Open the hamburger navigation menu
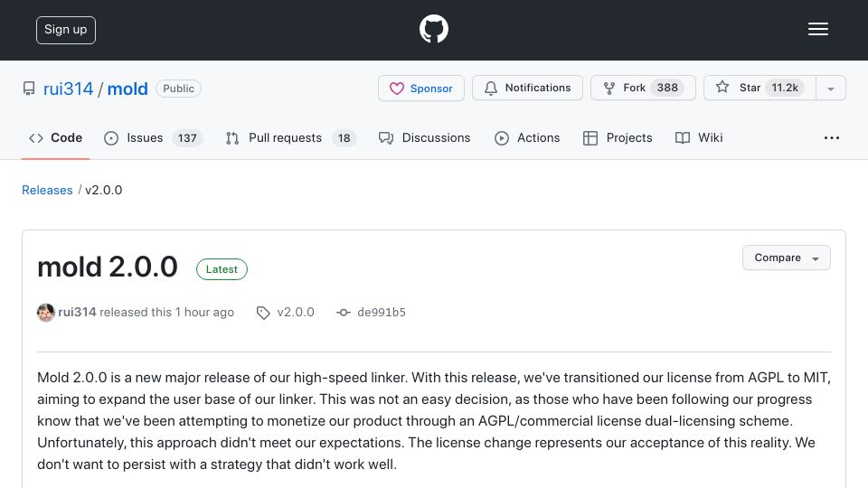868x488 pixels. 817,29
